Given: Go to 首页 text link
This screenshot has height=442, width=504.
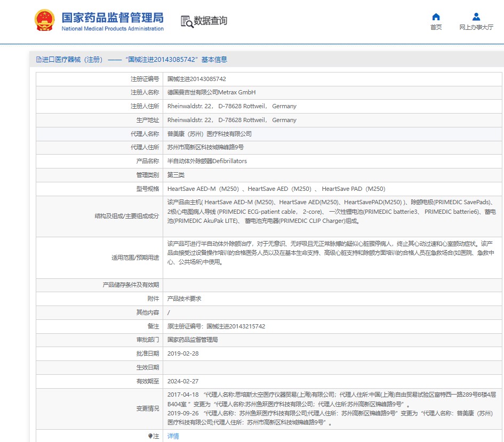Looking at the screenshot, I should coord(436,28).
